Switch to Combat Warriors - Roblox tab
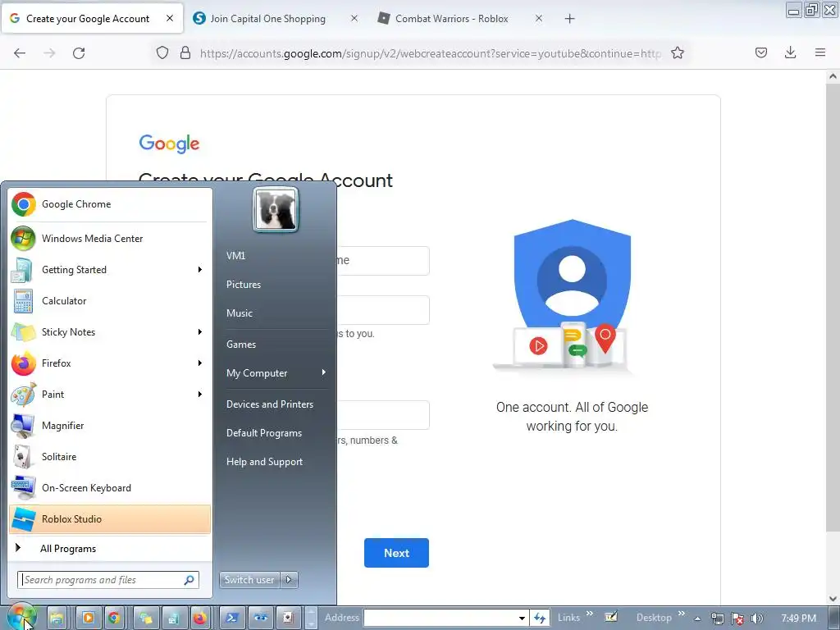 click(452, 19)
